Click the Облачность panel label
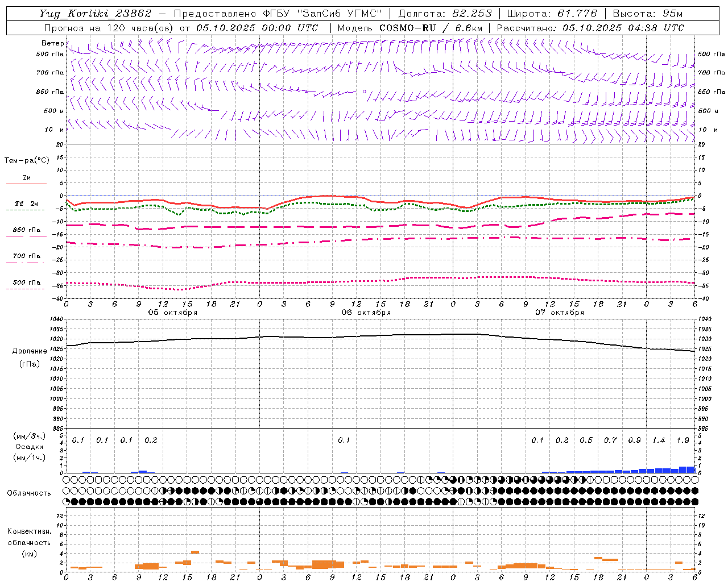728x582 pixels. point(29,493)
